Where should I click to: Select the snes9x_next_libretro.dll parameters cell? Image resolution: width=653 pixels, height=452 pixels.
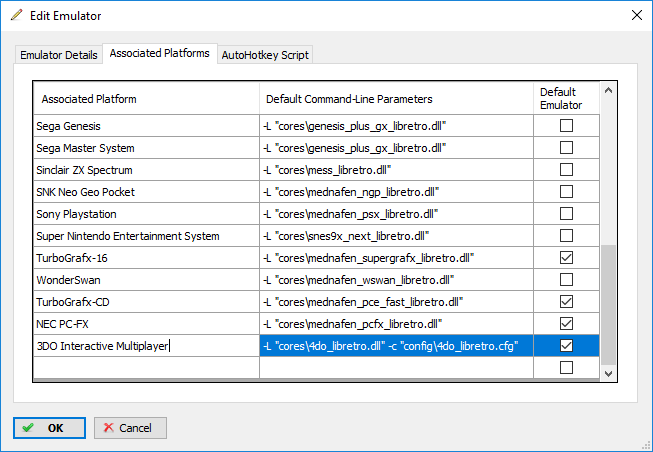pos(396,236)
